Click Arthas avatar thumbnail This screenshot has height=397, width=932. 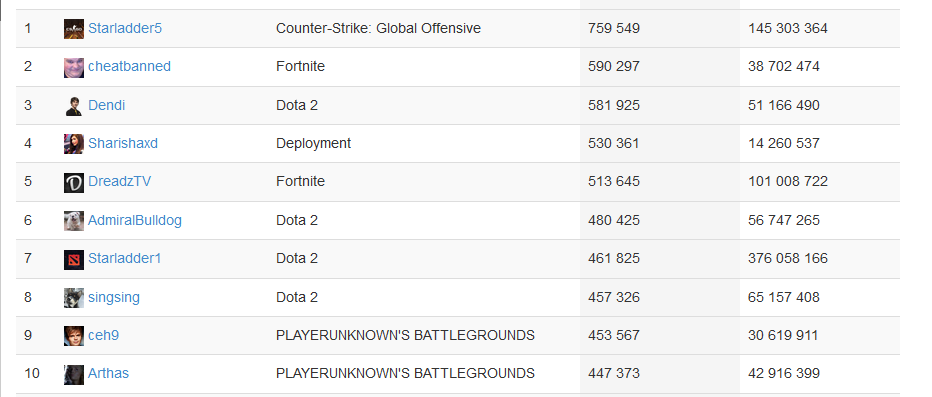(74, 374)
